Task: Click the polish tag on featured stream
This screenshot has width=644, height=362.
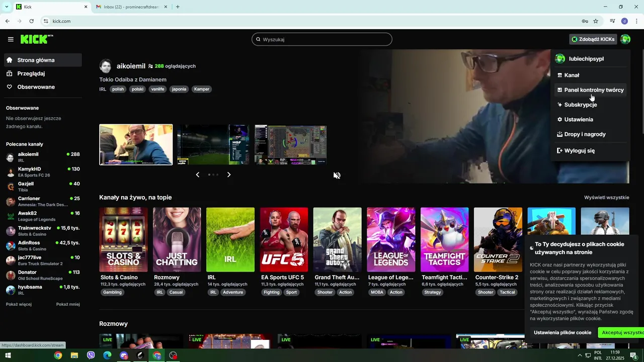Action: [x=118, y=89]
